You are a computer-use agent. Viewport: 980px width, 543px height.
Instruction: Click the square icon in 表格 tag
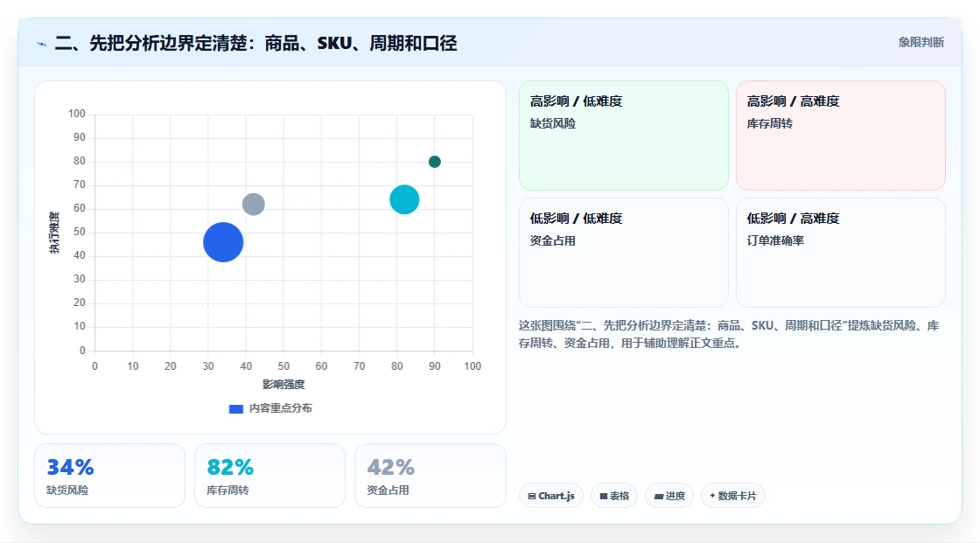coord(604,496)
